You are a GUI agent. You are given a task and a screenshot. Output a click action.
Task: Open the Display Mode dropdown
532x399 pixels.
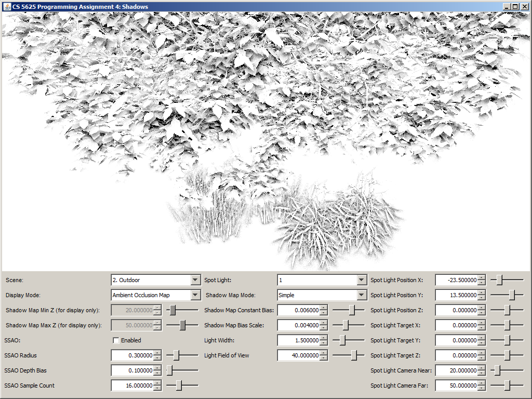click(195, 295)
